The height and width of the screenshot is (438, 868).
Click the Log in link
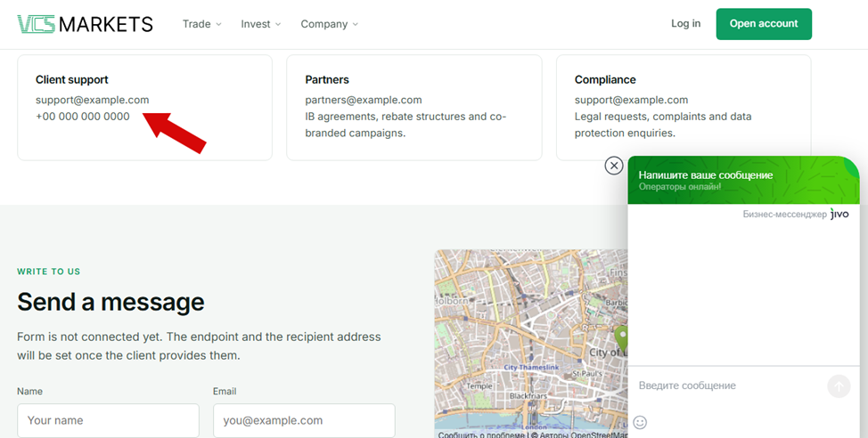(685, 23)
